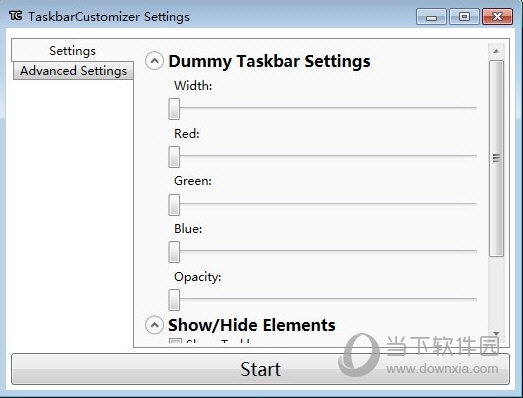Click the TaskbarCustomizer TC title bar icon
The image size is (523, 398).
pos(15,16)
